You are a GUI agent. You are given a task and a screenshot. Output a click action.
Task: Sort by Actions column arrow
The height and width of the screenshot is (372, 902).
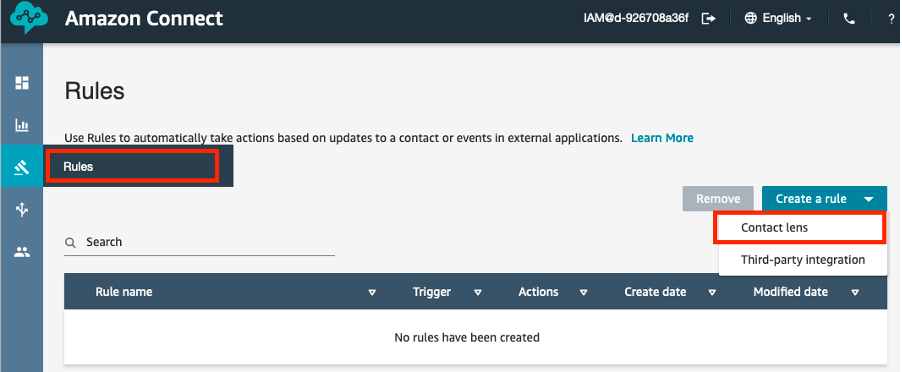click(x=583, y=292)
